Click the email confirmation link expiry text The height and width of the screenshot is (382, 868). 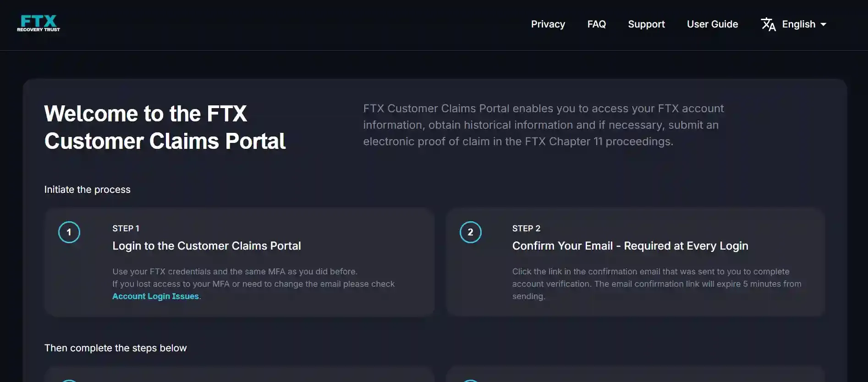[656, 284]
